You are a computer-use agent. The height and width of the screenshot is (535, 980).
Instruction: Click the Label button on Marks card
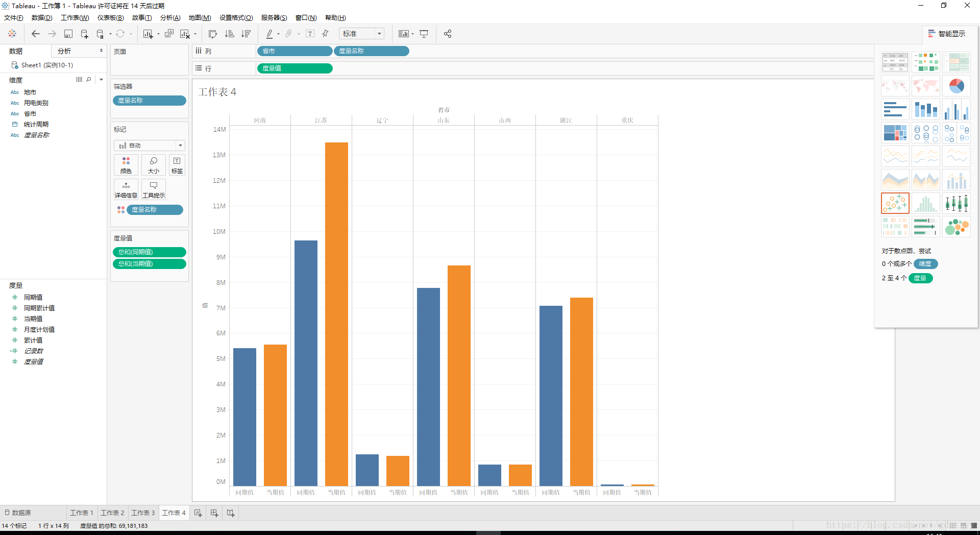(177, 165)
